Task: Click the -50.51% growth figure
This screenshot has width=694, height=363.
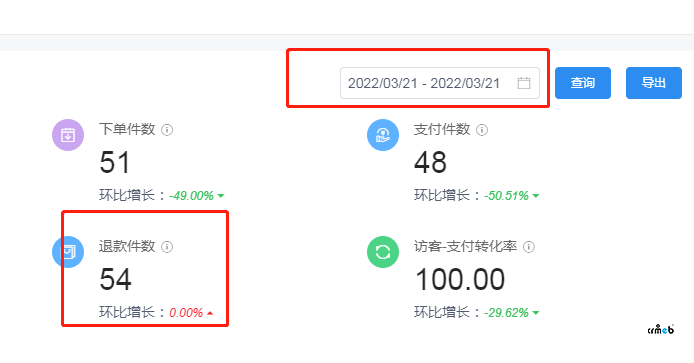Action: [506, 196]
